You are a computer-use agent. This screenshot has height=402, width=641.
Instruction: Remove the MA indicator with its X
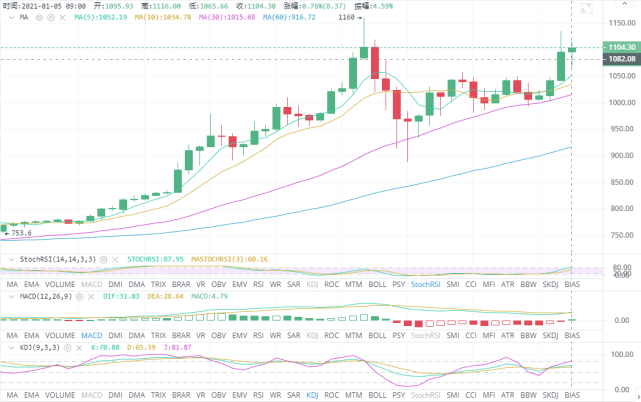[63, 18]
